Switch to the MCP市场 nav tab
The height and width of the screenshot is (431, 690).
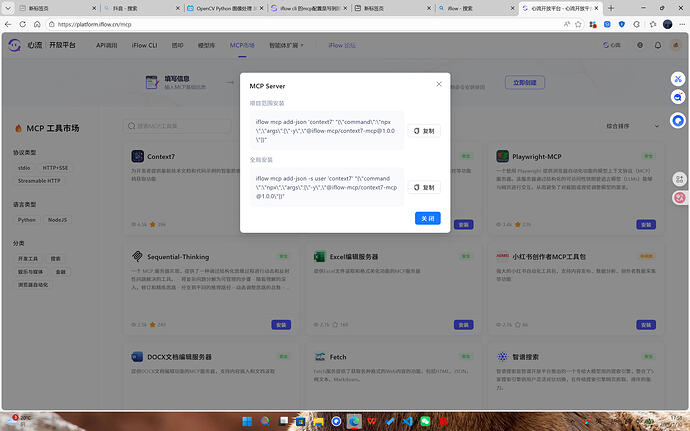(242, 45)
